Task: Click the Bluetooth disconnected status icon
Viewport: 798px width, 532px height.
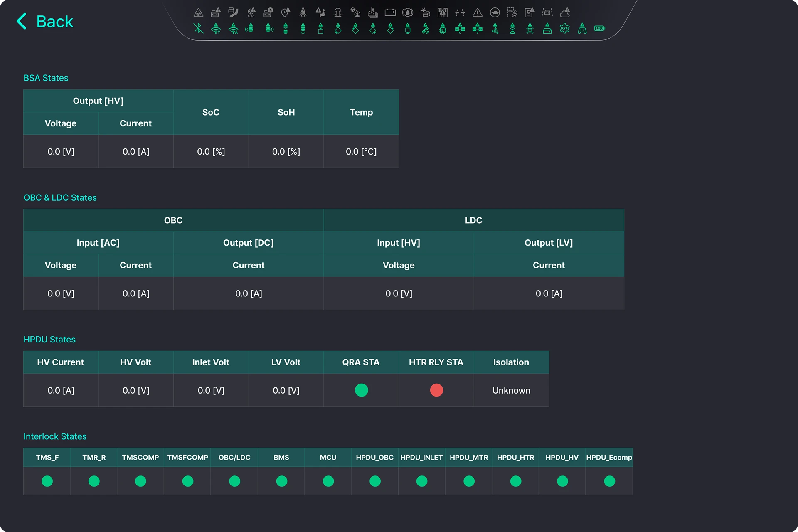Action: click(198, 28)
